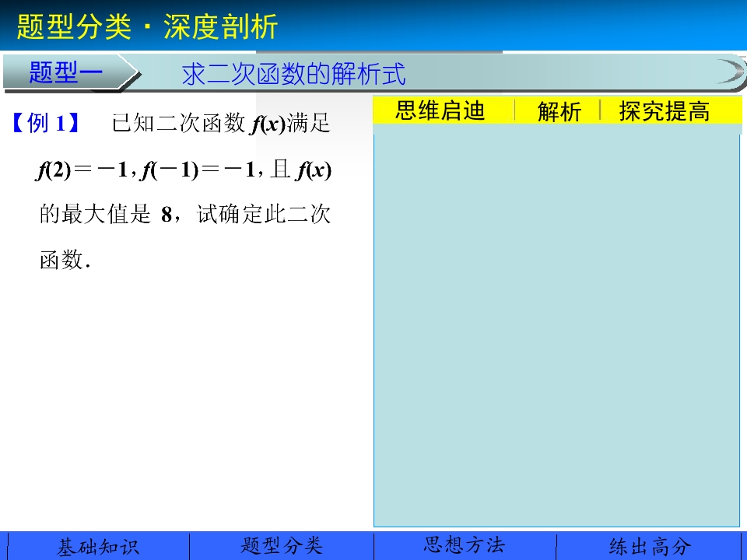Click the text 的最大值是 8
The image size is (747, 560).
tap(106, 214)
